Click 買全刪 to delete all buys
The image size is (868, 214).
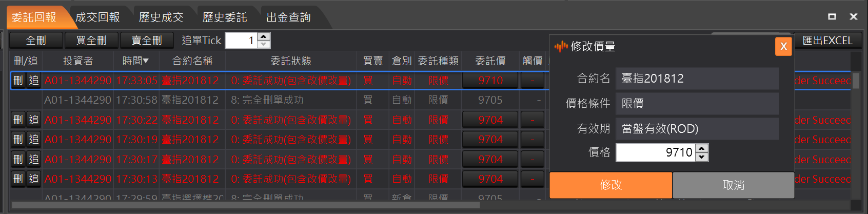pos(91,41)
